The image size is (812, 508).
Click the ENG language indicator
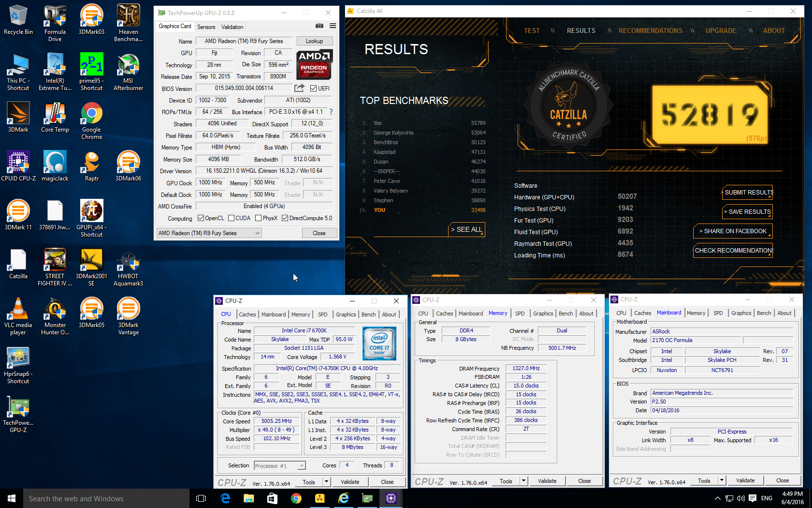(x=767, y=498)
